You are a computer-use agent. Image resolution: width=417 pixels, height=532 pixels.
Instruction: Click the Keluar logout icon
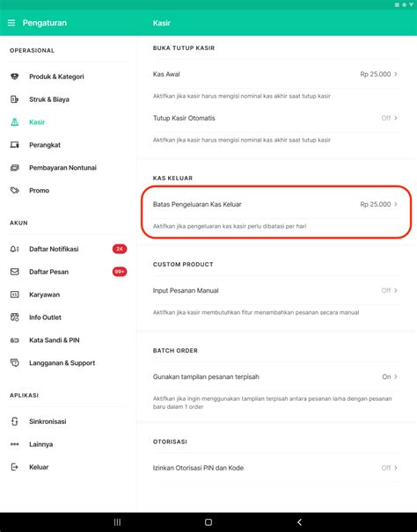pos(15,467)
